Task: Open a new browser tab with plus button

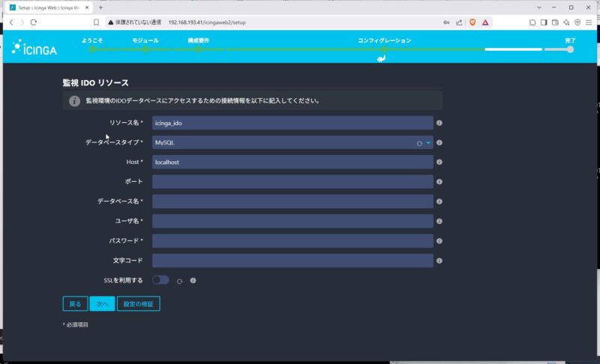Action: [100, 7]
